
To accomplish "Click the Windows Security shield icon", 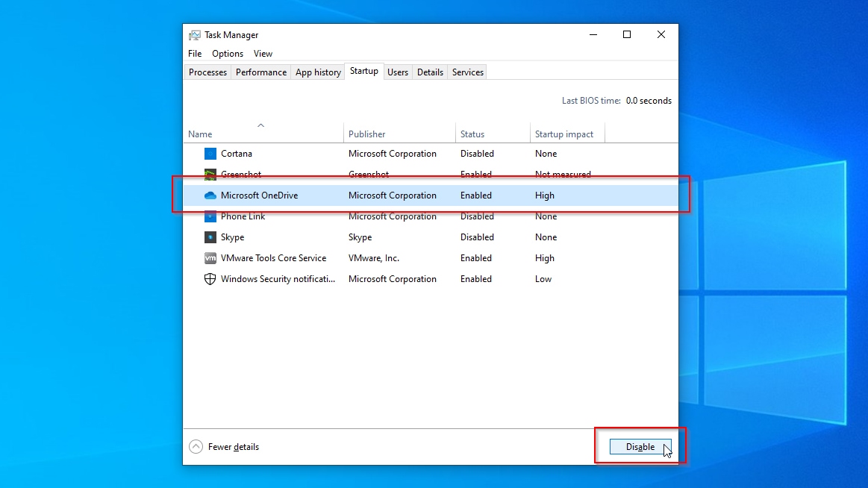I will (x=210, y=279).
